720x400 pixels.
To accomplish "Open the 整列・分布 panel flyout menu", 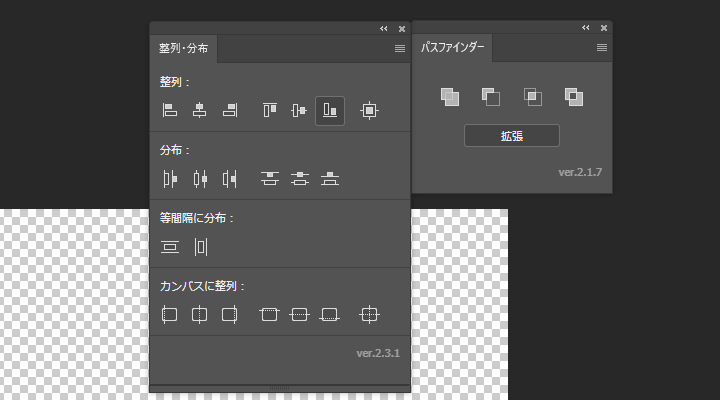I will (399, 48).
